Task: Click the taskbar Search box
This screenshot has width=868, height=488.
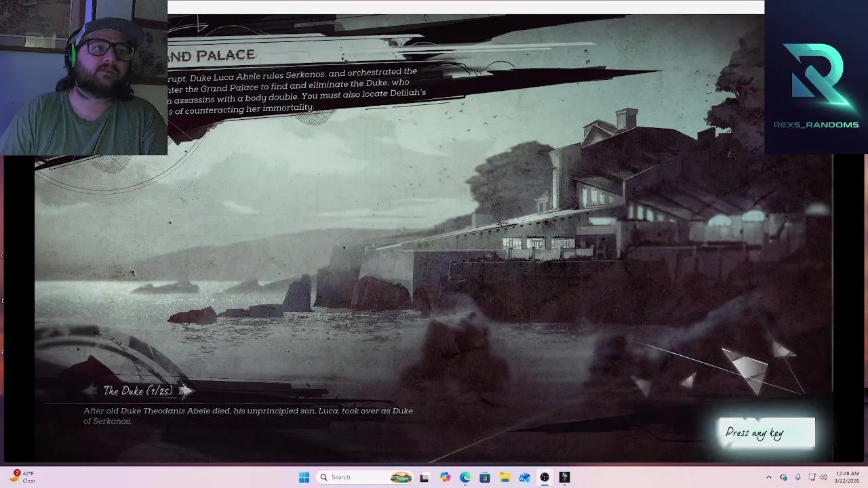Action: (x=365, y=477)
